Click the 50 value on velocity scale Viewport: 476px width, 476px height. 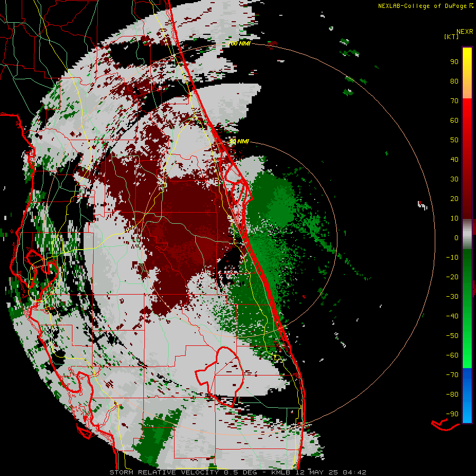point(454,140)
